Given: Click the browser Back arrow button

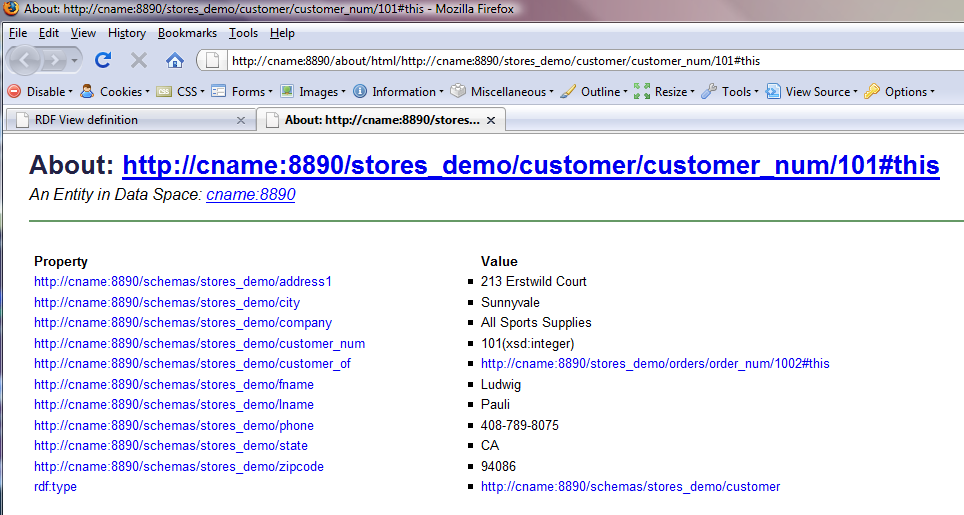Looking at the screenshot, I should (x=25, y=60).
